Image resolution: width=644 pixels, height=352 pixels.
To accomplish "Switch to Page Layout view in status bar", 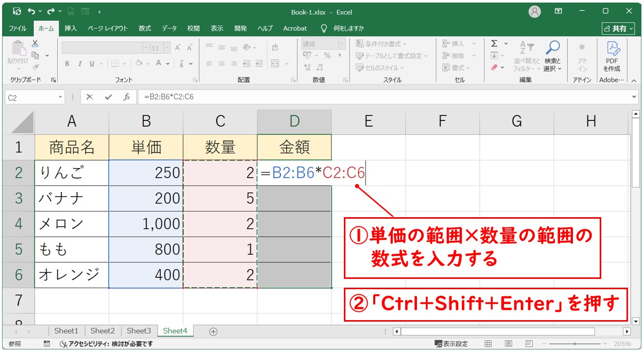I will point(508,344).
